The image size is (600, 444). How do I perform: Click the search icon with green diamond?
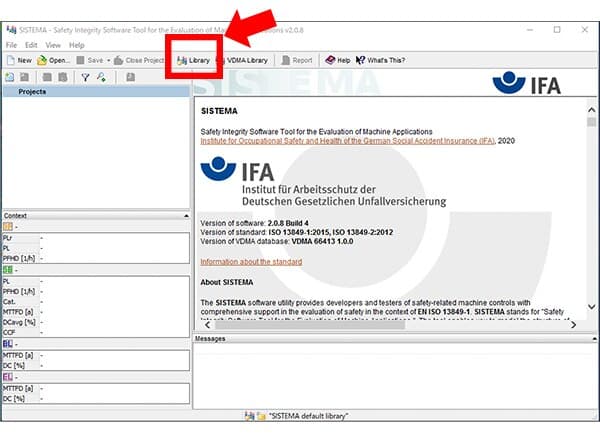click(101, 77)
